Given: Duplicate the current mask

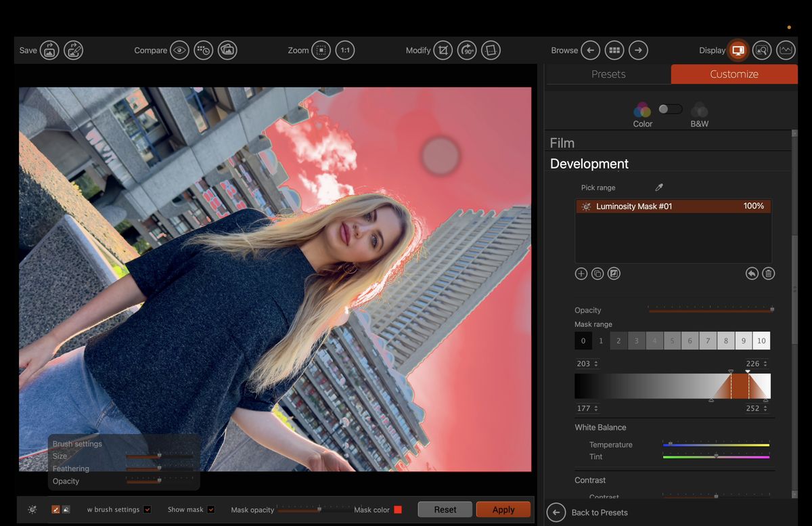Looking at the screenshot, I should (597, 273).
